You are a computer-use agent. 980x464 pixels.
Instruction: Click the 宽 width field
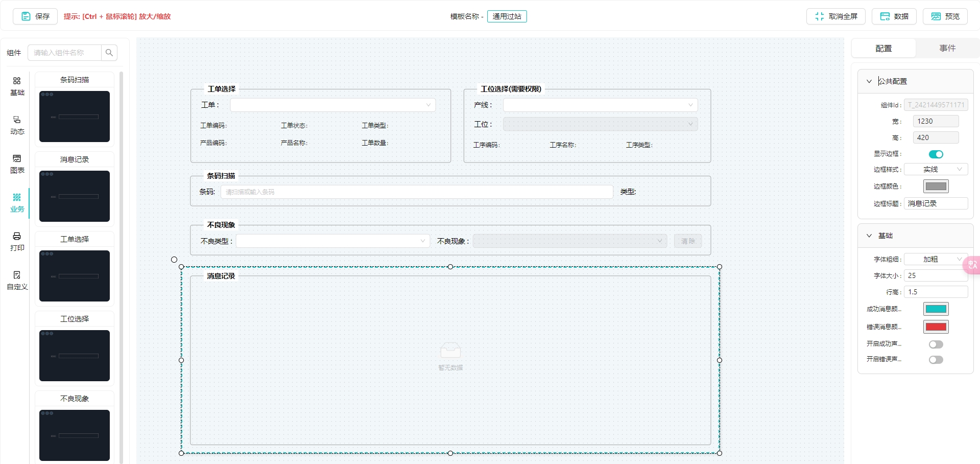[x=936, y=121]
